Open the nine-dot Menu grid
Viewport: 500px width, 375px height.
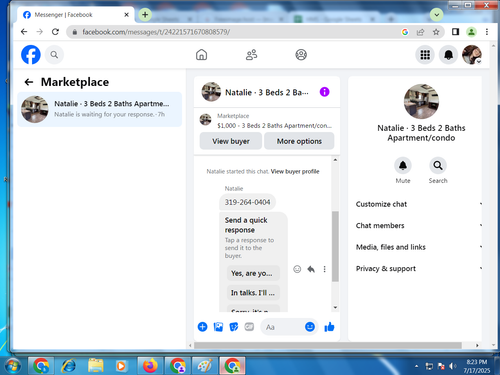pyautogui.click(x=425, y=54)
